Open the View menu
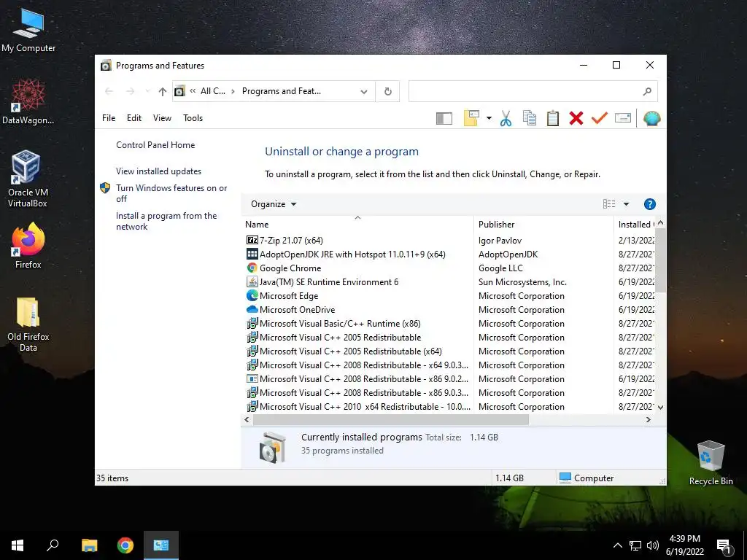 [162, 118]
